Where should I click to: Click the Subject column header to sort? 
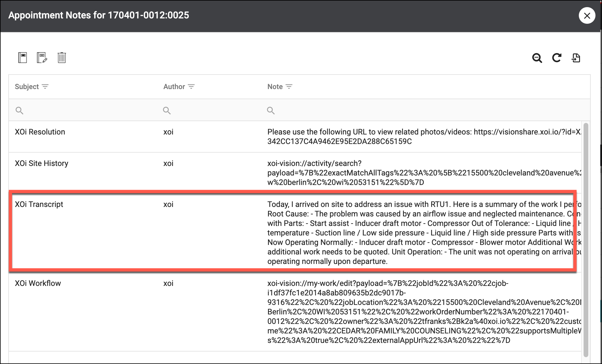[27, 87]
